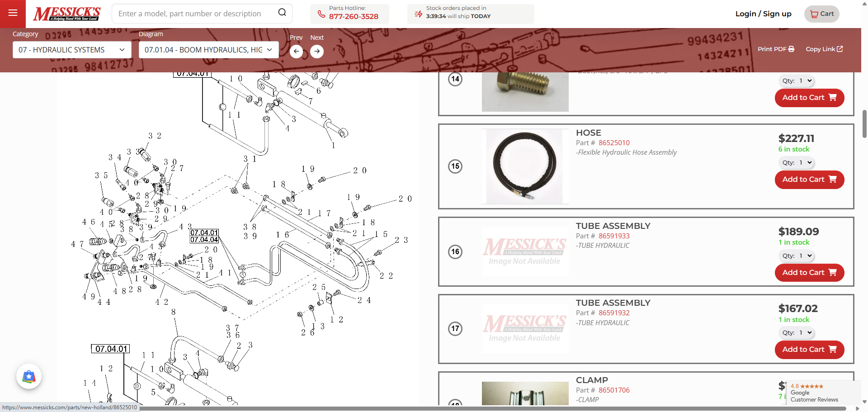
Task: Click Print PDF
Action: (x=776, y=49)
